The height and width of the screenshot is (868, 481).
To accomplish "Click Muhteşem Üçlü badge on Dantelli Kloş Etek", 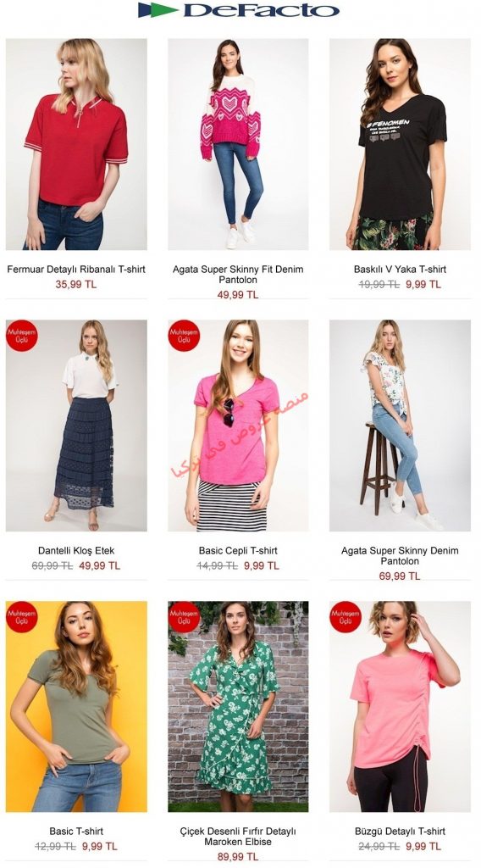I will (x=21, y=336).
